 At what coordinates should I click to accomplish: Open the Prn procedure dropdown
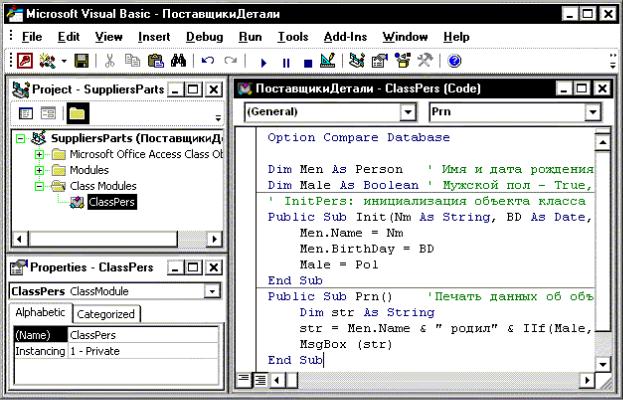pyautogui.click(x=592, y=112)
